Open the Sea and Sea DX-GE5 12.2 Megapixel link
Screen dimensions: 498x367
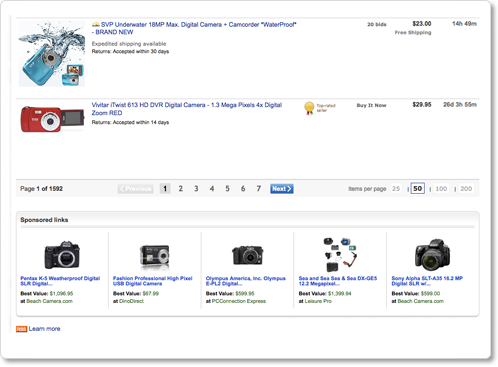click(x=338, y=281)
